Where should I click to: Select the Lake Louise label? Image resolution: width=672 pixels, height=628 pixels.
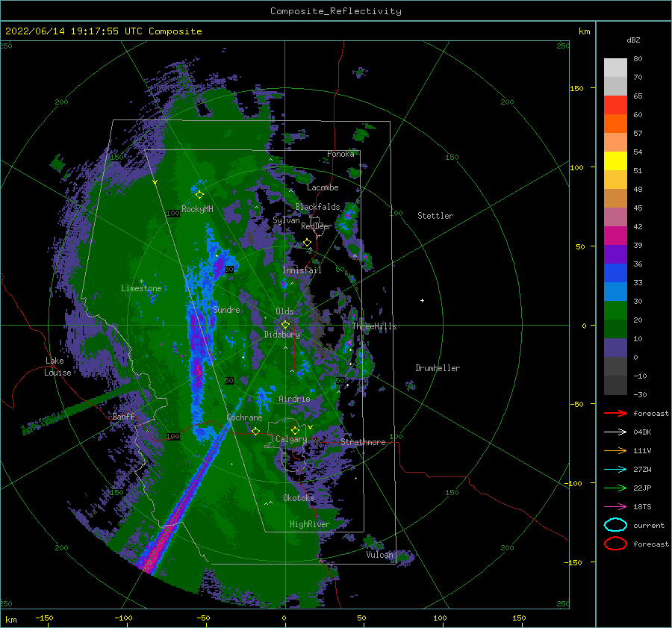point(57,367)
